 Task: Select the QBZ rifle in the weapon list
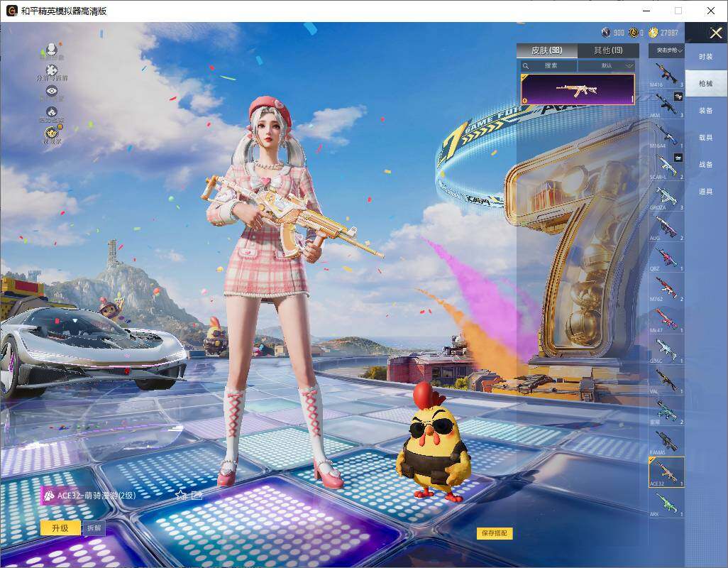(x=666, y=257)
